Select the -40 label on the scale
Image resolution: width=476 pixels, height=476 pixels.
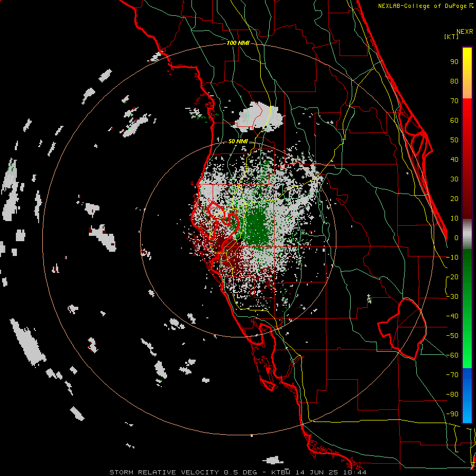pyautogui.click(x=452, y=316)
